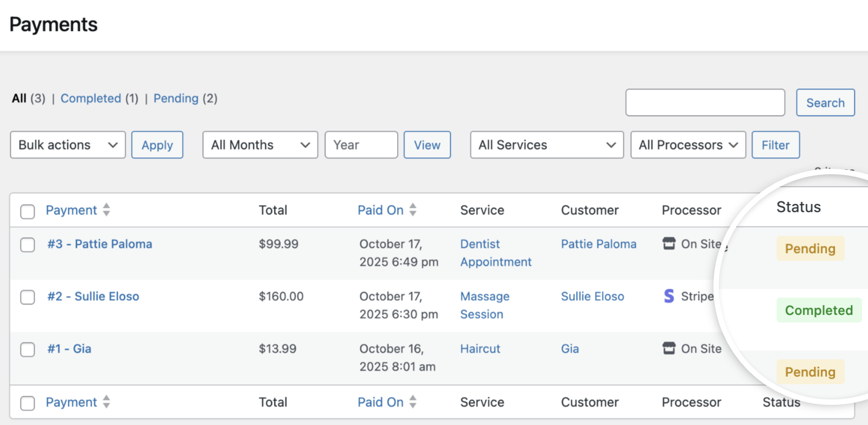Click sort arrows next to footer Payment column
Image resolution: width=868 pixels, height=425 pixels.
click(x=106, y=402)
